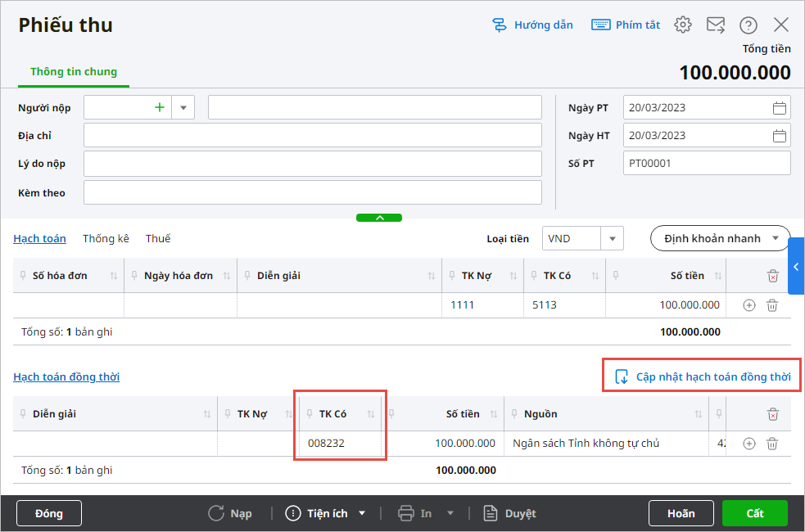805x532 pixels.
Task: Sort by Ngày hóa đơn column
Action: (x=227, y=276)
